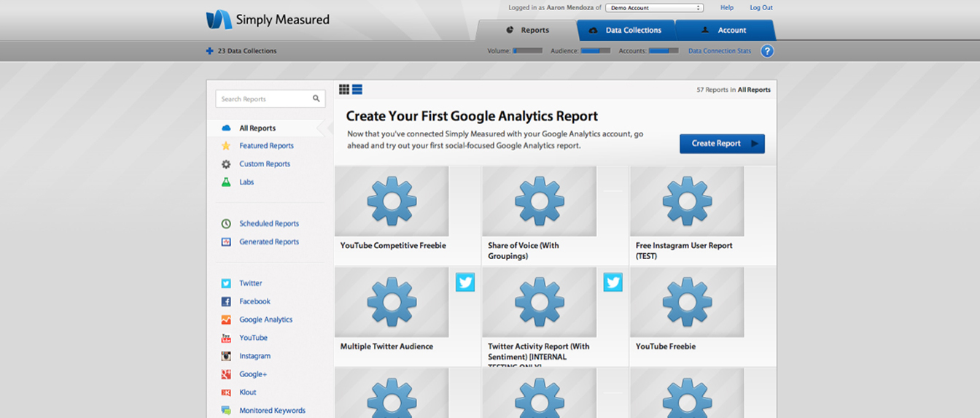The width and height of the screenshot is (980, 418).
Task: Click the Klout sidebar icon
Action: point(226,392)
